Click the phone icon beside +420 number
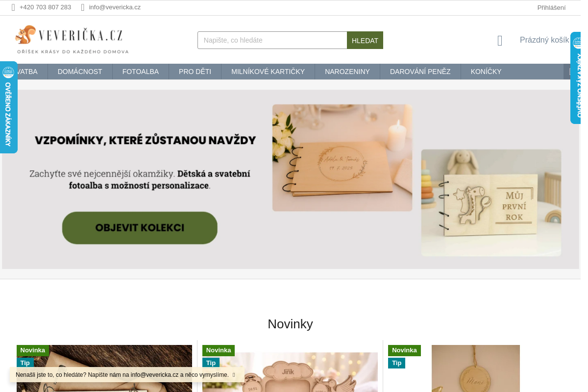588x392 pixels. pyautogui.click(x=13, y=7)
